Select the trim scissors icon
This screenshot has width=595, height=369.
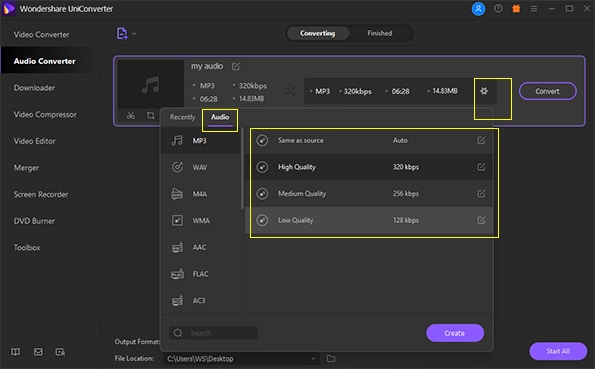click(131, 115)
